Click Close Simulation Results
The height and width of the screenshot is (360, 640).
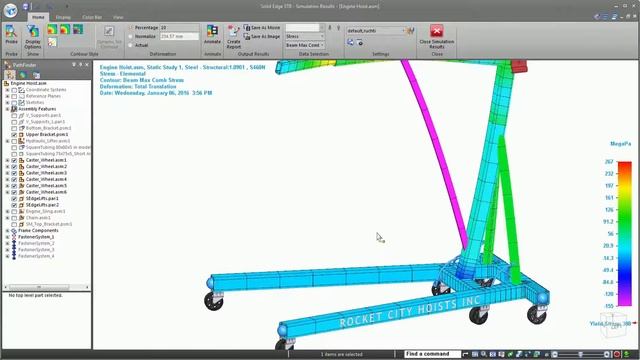coord(436,36)
